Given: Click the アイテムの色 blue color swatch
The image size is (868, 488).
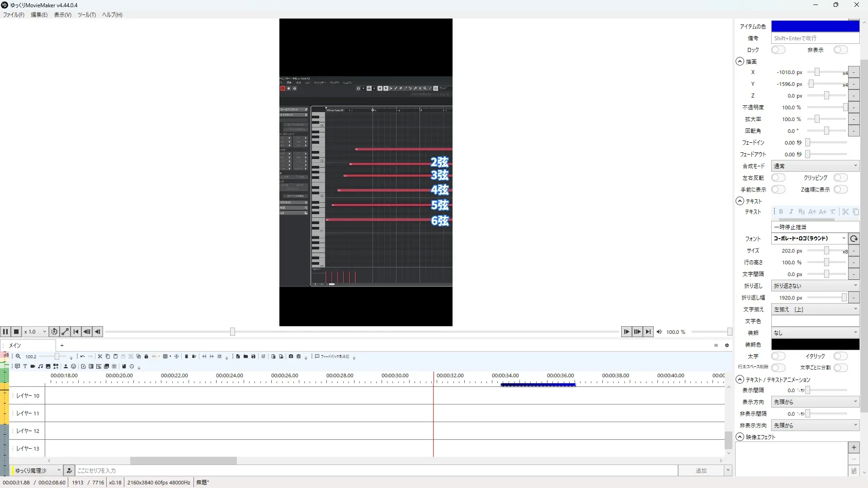Looking at the screenshot, I should pos(815,26).
